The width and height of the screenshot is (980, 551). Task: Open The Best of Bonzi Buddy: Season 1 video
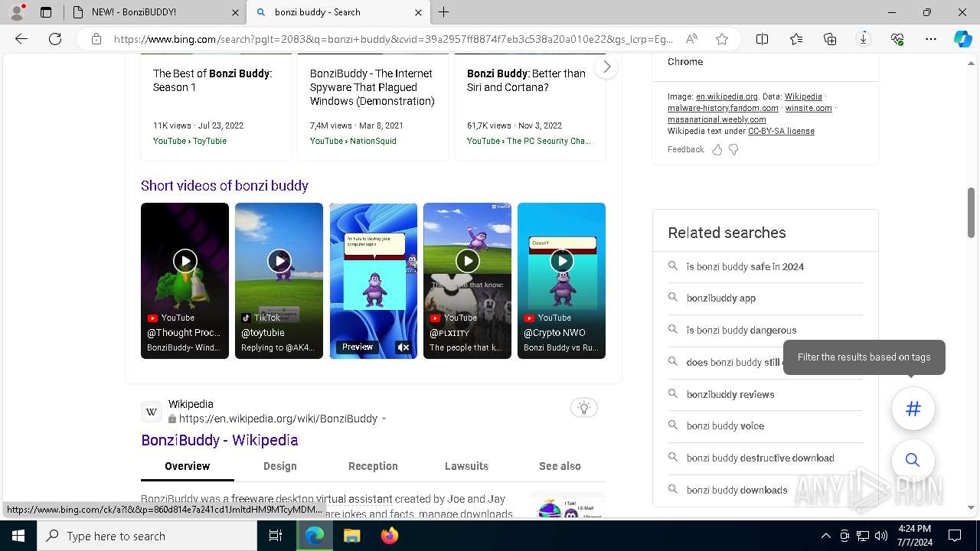pos(213,80)
